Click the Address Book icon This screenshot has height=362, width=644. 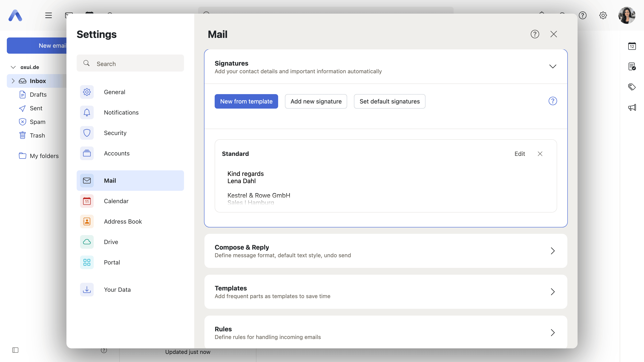(x=87, y=221)
